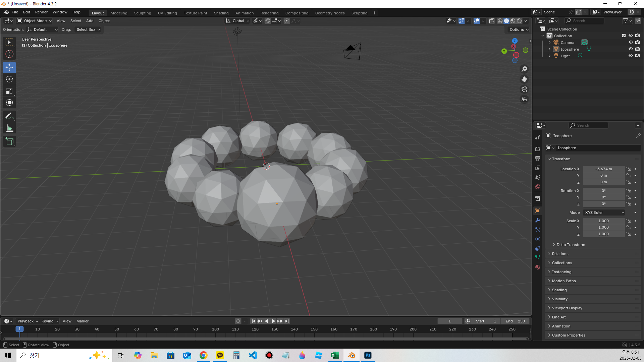The width and height of the screenshot is (644, 362).
Task: Expand the Delta Transform panel
Action: tap(571, 245)
